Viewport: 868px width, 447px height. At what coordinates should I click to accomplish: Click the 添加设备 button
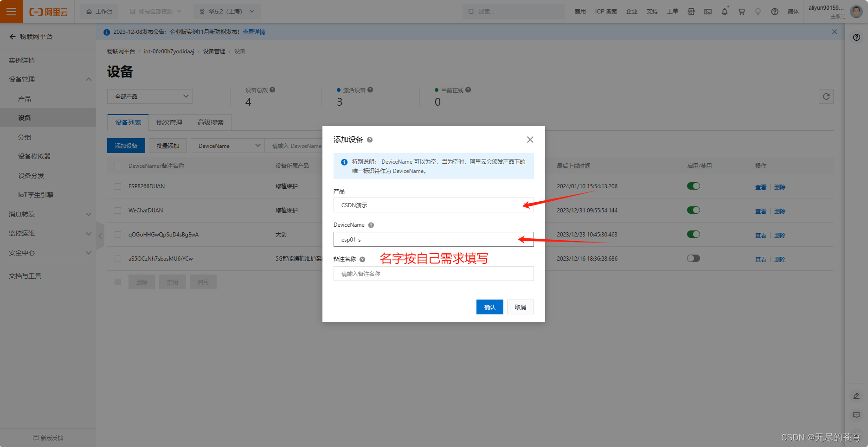pyautogui.click(x=126, y=146)
